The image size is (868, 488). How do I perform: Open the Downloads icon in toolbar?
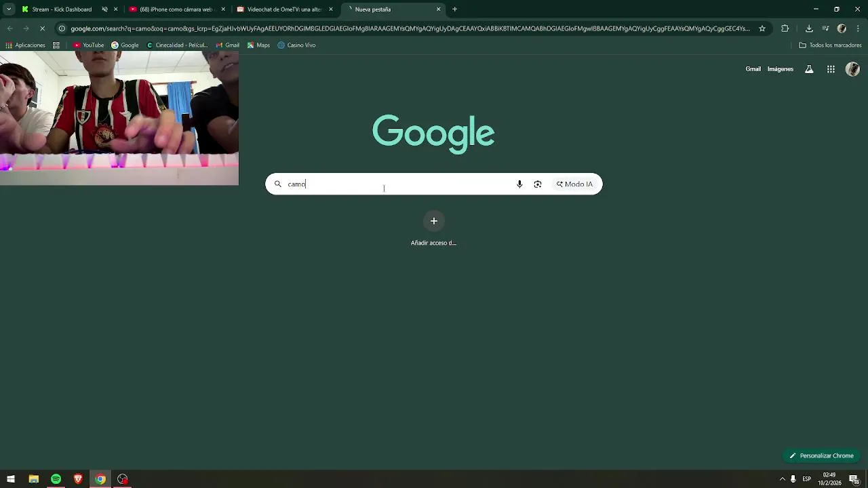pyautogui.click(x=809, y=28)
